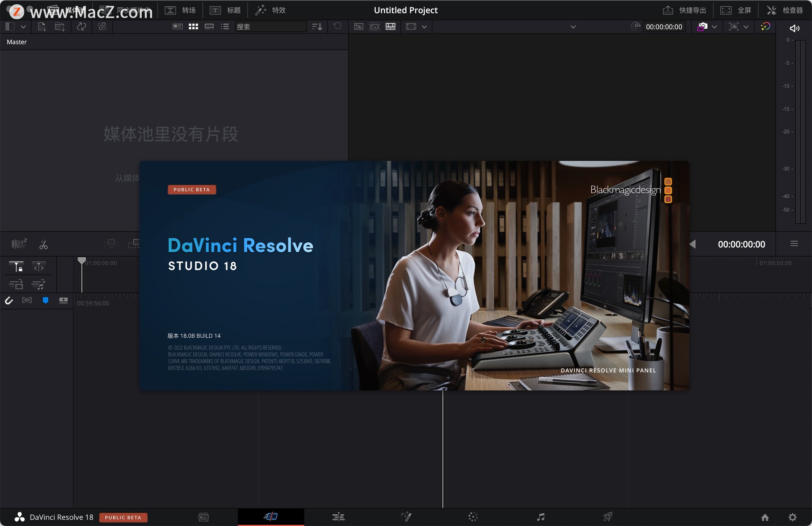Click the Smart Insert edit icon

click(x=111, y=244)
